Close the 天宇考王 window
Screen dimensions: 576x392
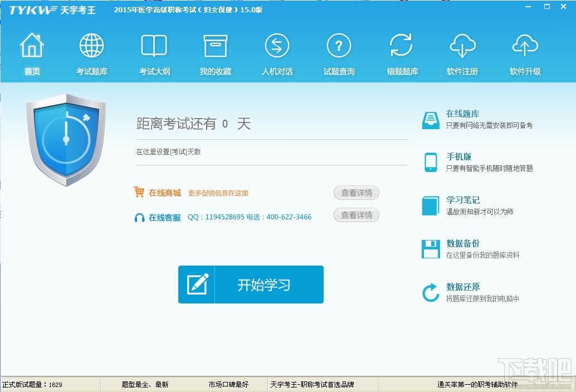point(564,7)
